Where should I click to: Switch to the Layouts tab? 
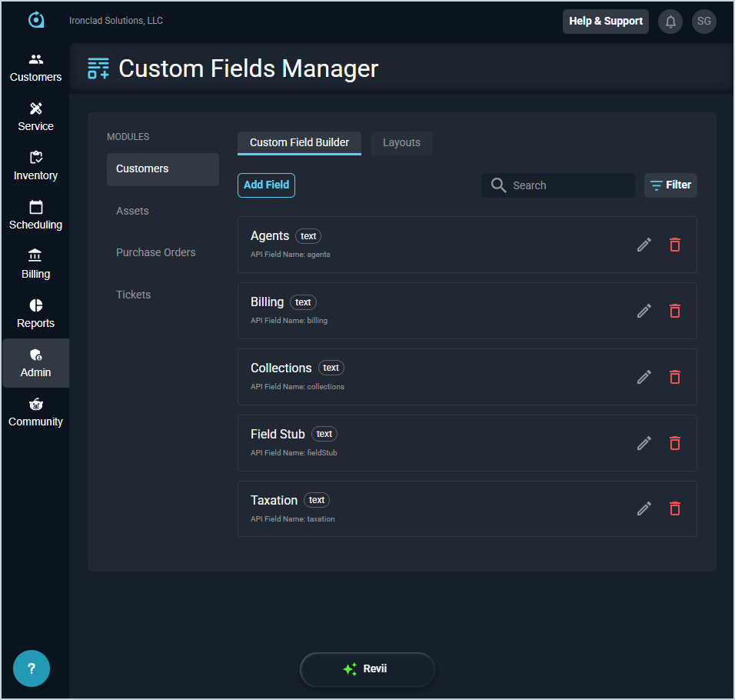(401, 143)
